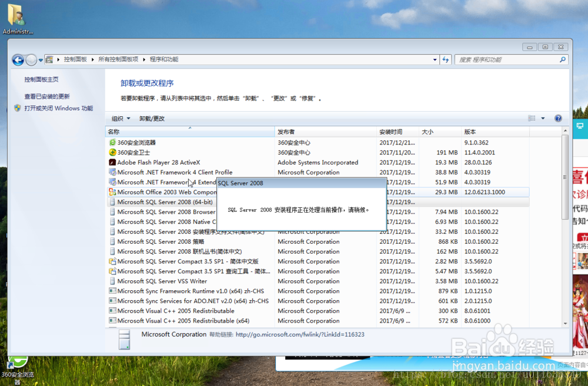588x386 pixels.
Task: Click 卸载/更改 toolbar button
Action: (x=152, y=119)
